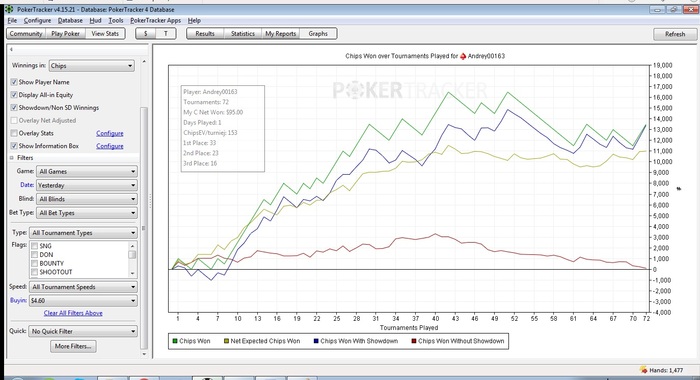700x380 pixels.
Task: Open the PokerTracker Apps menu
Action: pyautogui.click(x=155, y=21)
